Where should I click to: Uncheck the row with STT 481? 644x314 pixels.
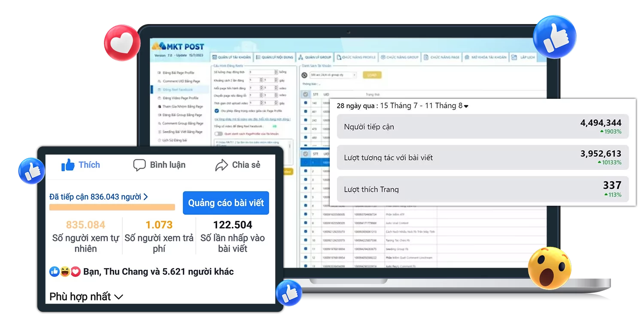pos(306,112)
